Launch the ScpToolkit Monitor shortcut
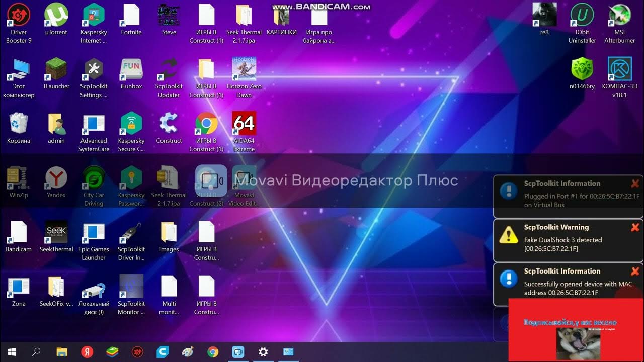The width and height of the screenshot is (644, 362). [x=131, y=287]
